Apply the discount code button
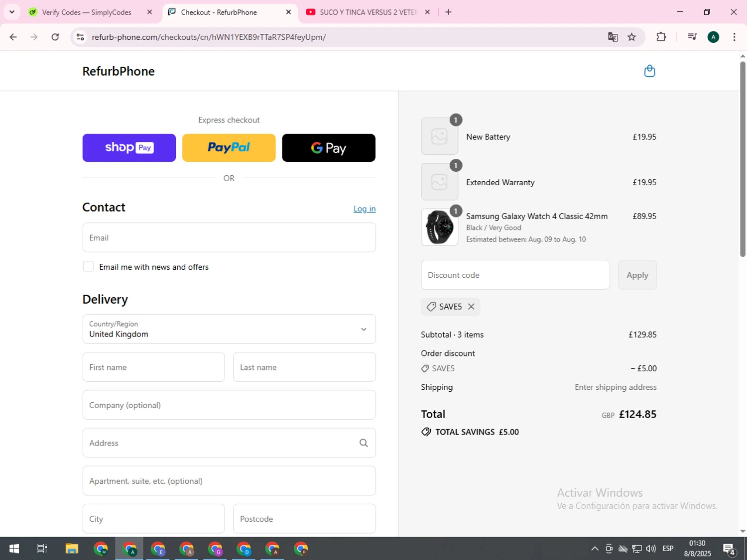This screenshot has height=560, width=747. pyautogui.click(x=637, y=275)
